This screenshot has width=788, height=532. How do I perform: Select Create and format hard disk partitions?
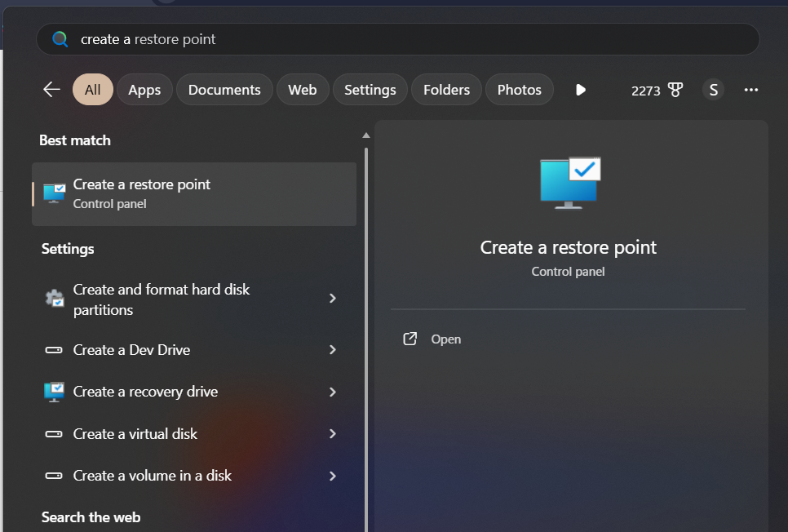coord(194,299)
